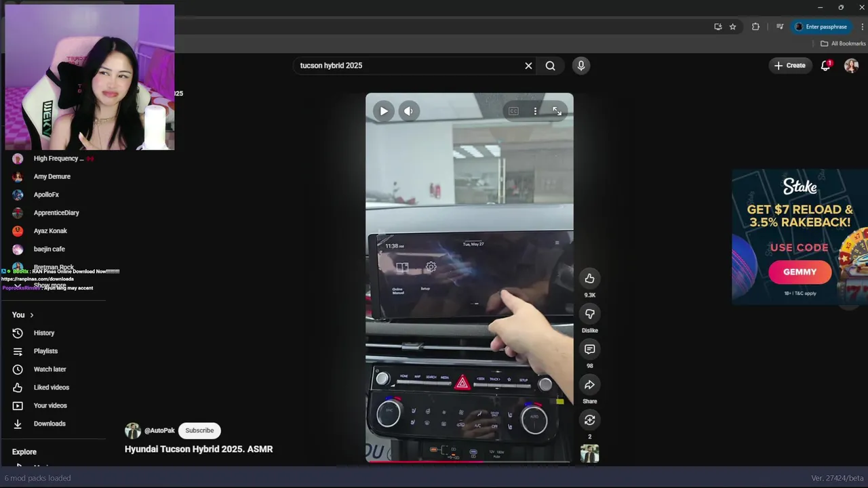The width and height of the screenshot is (868, 488).
Task: Click the install app icon in address bar
Action: coord(717,26)
